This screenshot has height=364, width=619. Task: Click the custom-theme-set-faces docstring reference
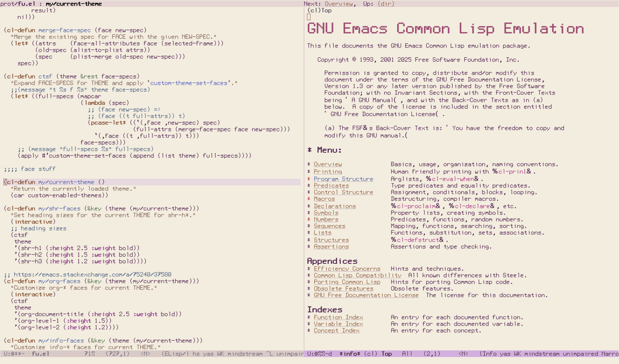[189, 83]
